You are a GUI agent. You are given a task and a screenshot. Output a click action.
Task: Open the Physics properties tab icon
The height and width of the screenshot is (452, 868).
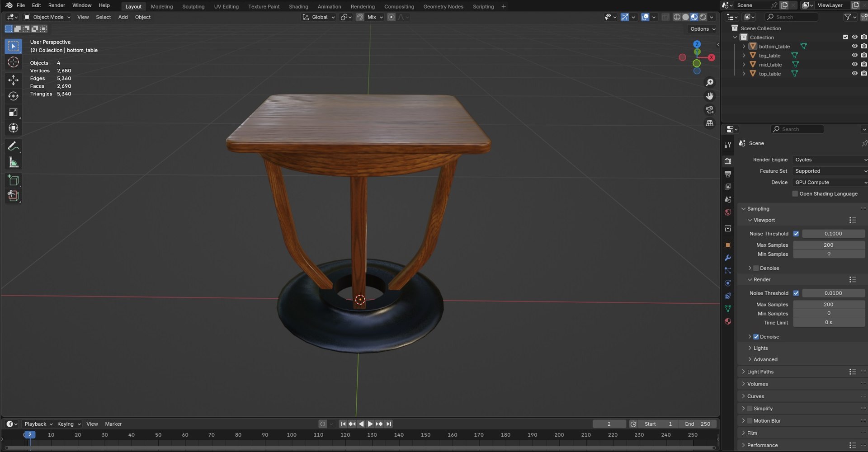point(728,283)
